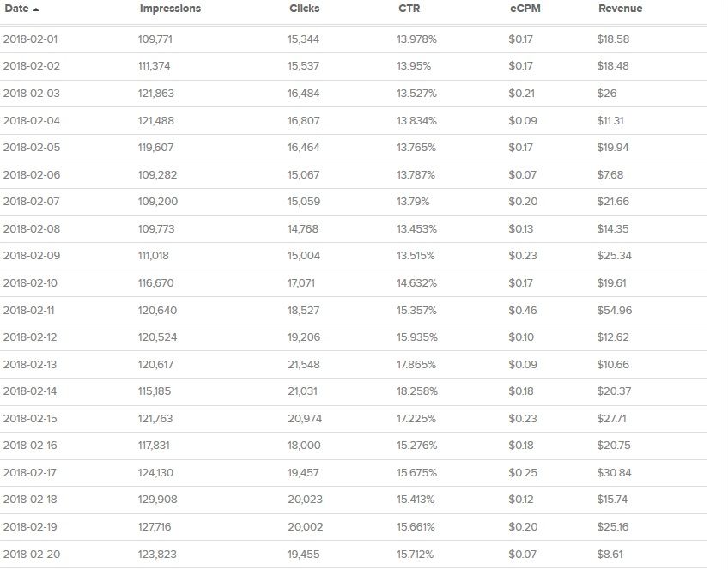Select the 2018-02-20 date cell
This screenshot has height=570, width=728.
point(32,555)
